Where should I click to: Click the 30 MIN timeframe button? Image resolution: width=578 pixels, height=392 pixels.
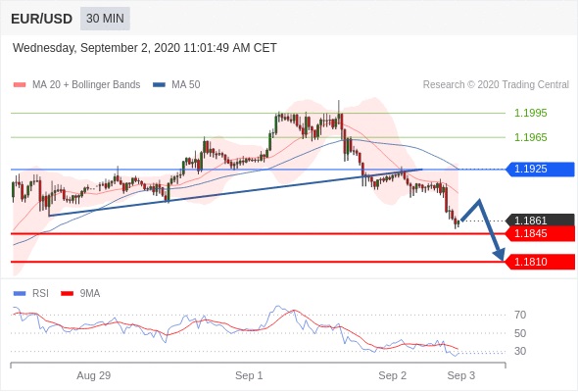tap(105, 19)
